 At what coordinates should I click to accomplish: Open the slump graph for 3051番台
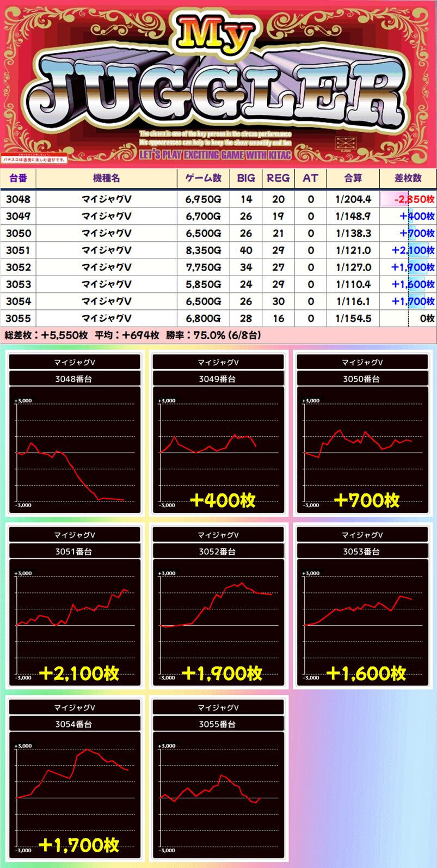pos(74,624)
